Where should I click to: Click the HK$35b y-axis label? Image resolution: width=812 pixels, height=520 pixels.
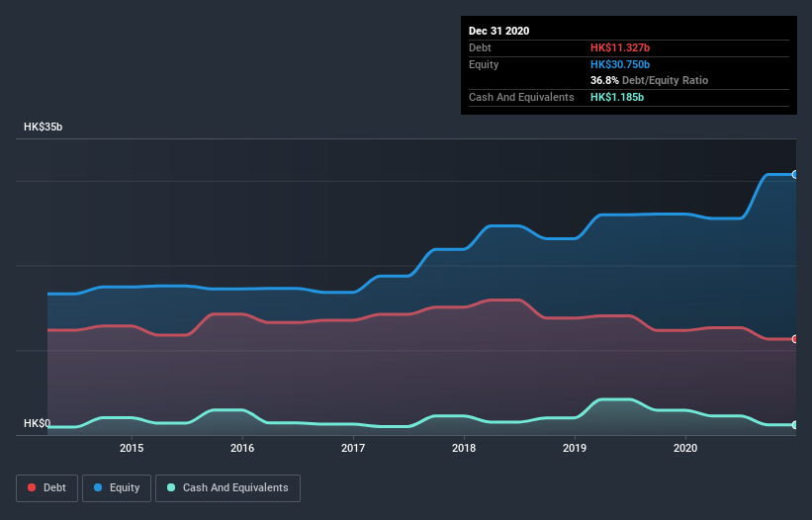pyautogui.click(x=43, y=127)
